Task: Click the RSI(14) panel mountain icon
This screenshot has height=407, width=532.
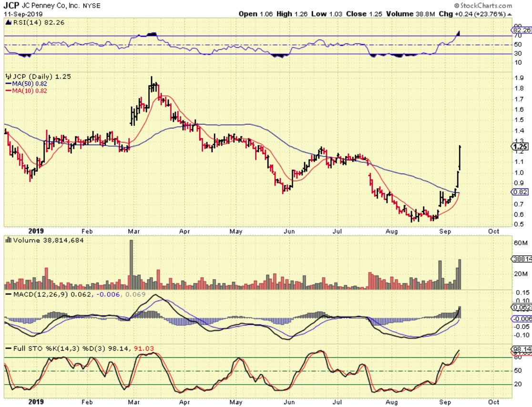Action: click(9, 22)
